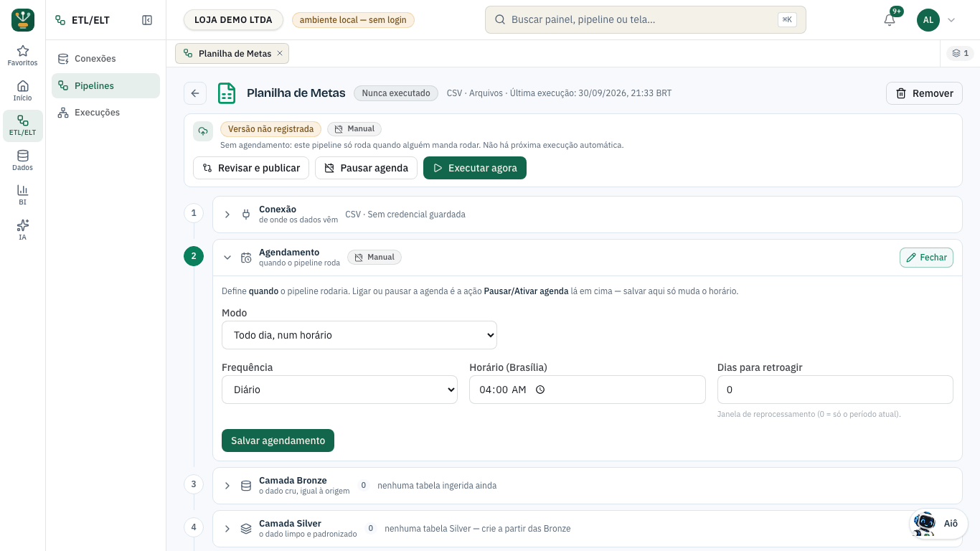Focus the Dias para retroagir field
Image resolution: width=980 pixels, height=551 pixels.
pos(835,390)
